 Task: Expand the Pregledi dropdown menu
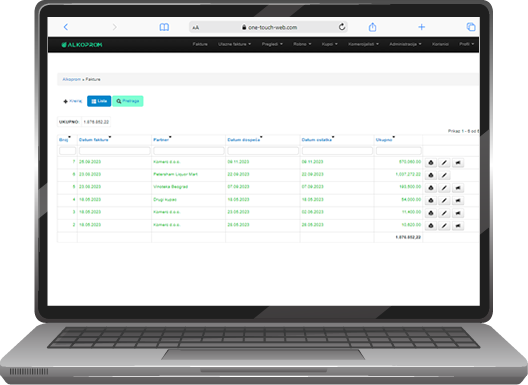pyautogui.click(x=272, y=44)
